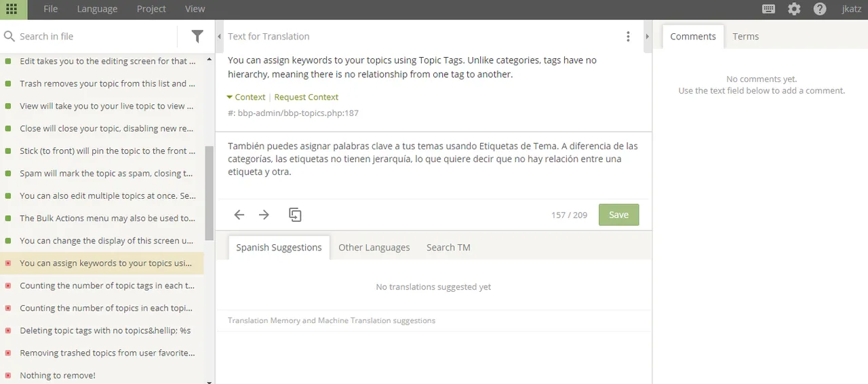
Task: Click the Save button
Action: pyautogui.click(x=618, y=215)
